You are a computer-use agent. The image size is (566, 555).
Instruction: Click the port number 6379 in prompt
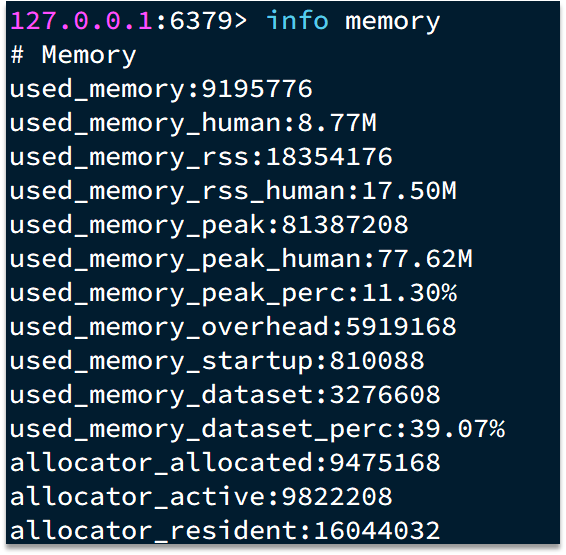[x=201, y=21]
